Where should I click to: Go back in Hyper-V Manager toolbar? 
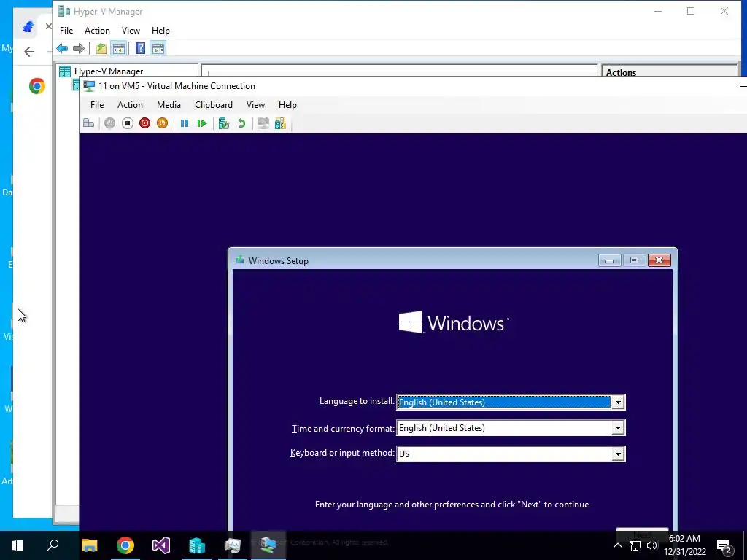coord(62,48)
